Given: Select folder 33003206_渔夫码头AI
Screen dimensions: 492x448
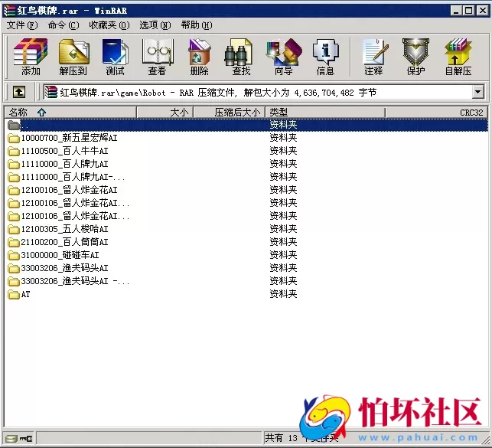Looking at the screenshot, I should [64, 268].
